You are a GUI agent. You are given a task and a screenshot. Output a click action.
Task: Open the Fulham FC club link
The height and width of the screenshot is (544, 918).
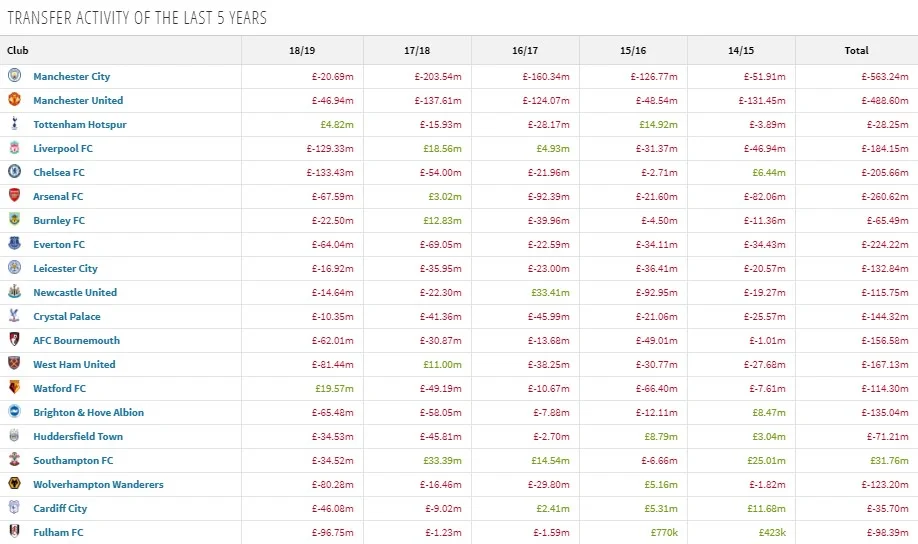(57, 533)
